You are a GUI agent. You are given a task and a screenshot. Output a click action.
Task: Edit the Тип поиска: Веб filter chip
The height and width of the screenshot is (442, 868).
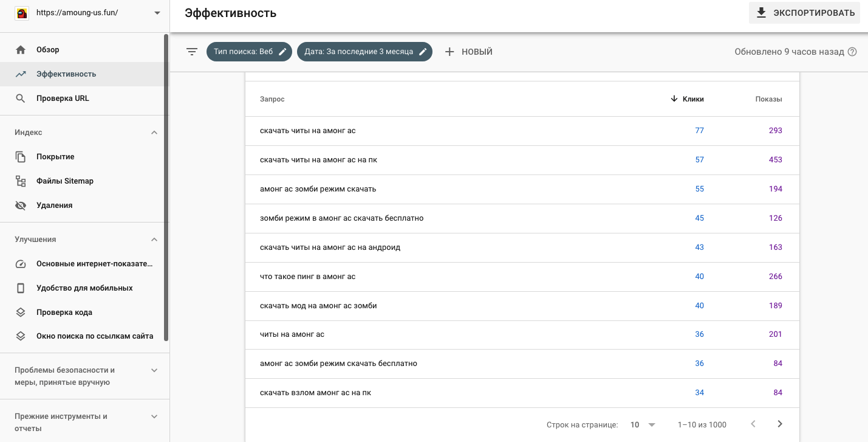(250, 52)
